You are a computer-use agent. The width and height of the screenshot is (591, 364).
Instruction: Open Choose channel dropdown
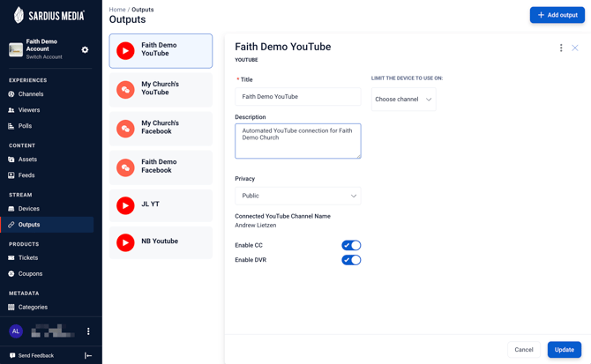404,100
